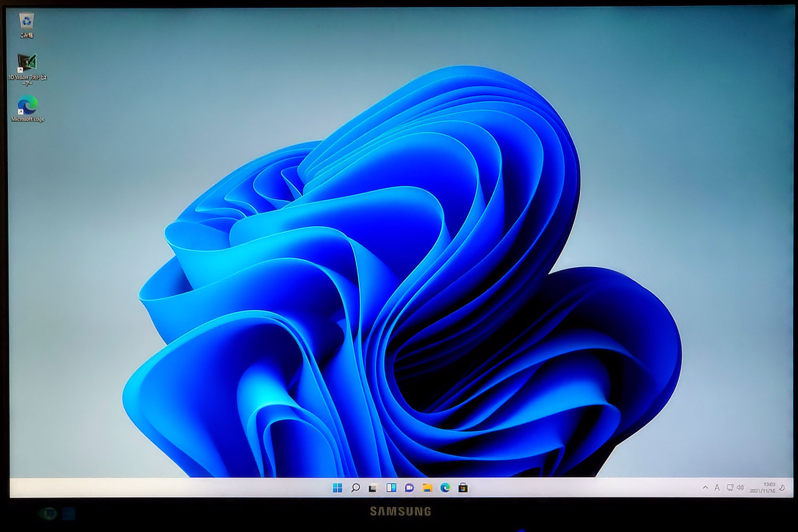This screenshot has width=798, height=532.
Task: Open the Windows Start menu
Action: point(337,488)
